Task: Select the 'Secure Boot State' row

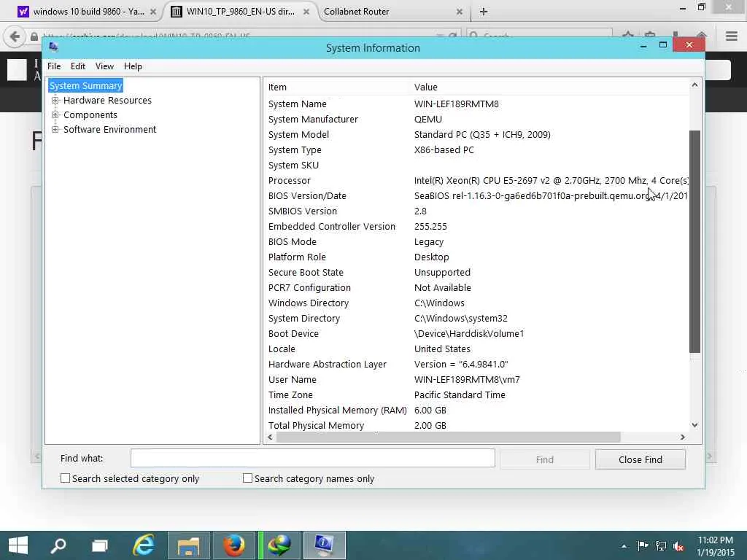Action: 476,273
